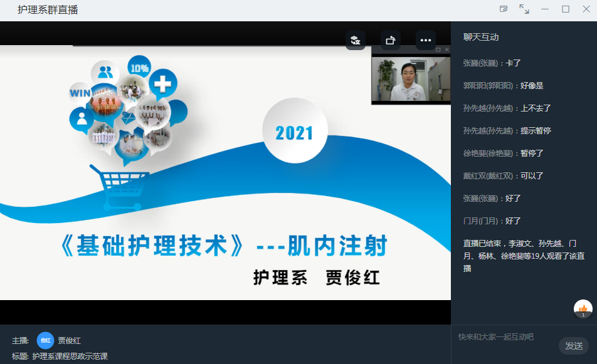Close the presenter camera overlay
This screenshot has height=364, width=597.
pyautogui.click(x=446, y=50)
